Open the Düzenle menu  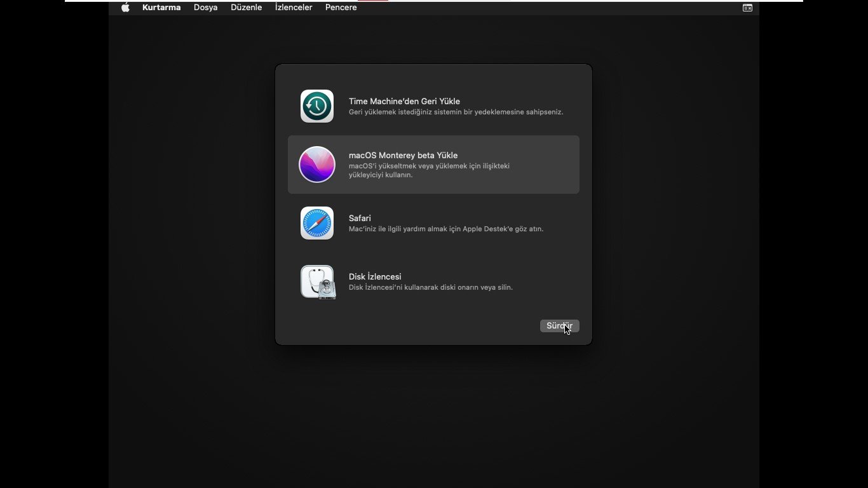click(247, 8)
